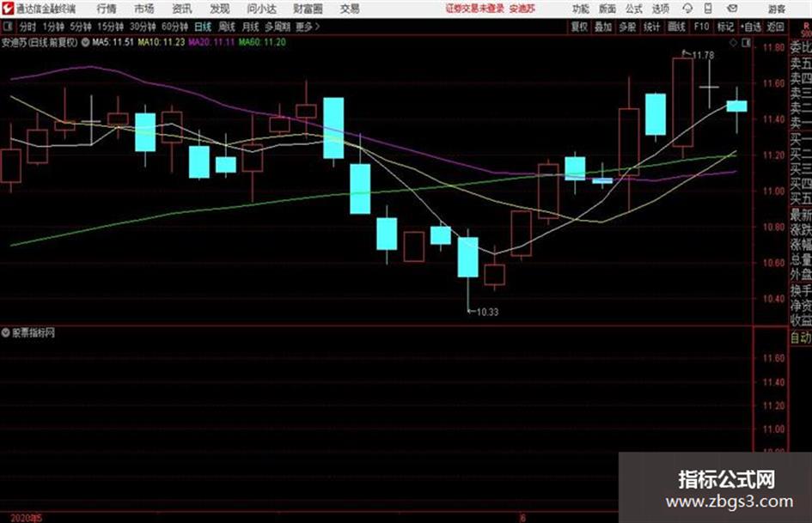Click the 10.33 low price marker

(487, 312)
